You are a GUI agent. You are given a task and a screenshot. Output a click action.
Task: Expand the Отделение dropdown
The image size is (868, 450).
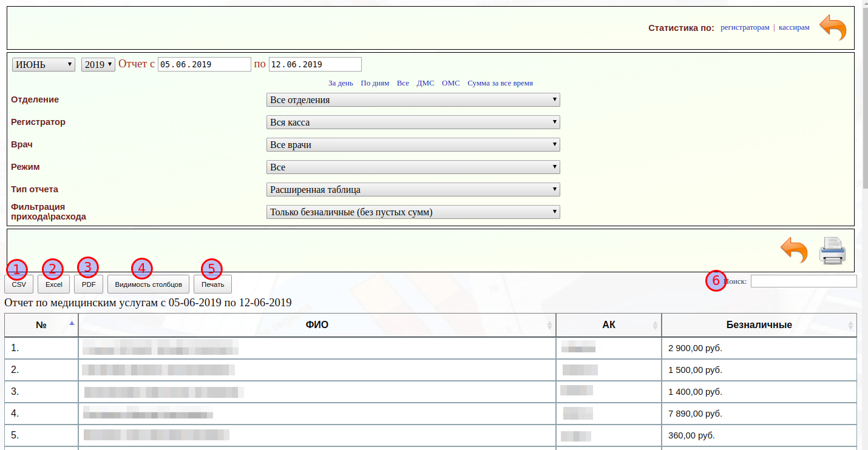coord(413,100)
